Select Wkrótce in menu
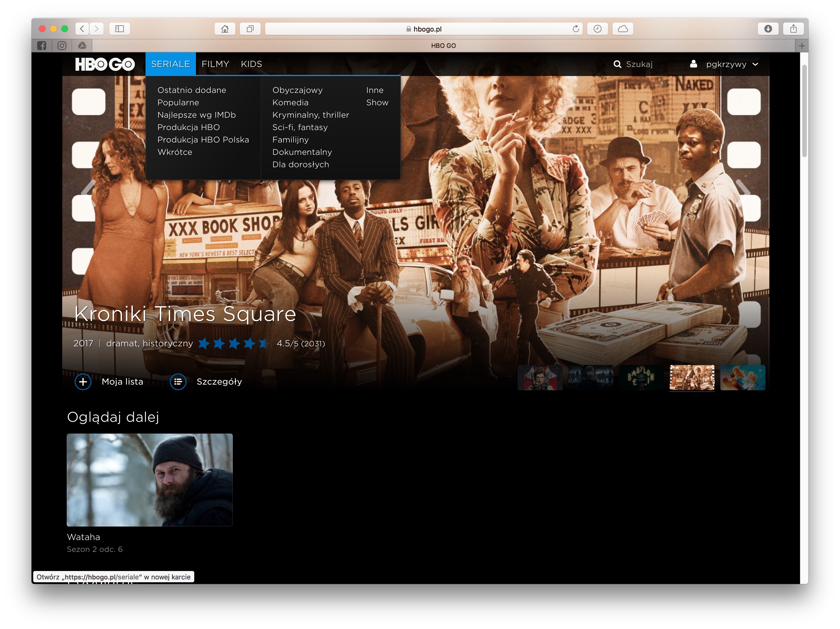The height and width of the screenshot is (629, 840). 175,152
